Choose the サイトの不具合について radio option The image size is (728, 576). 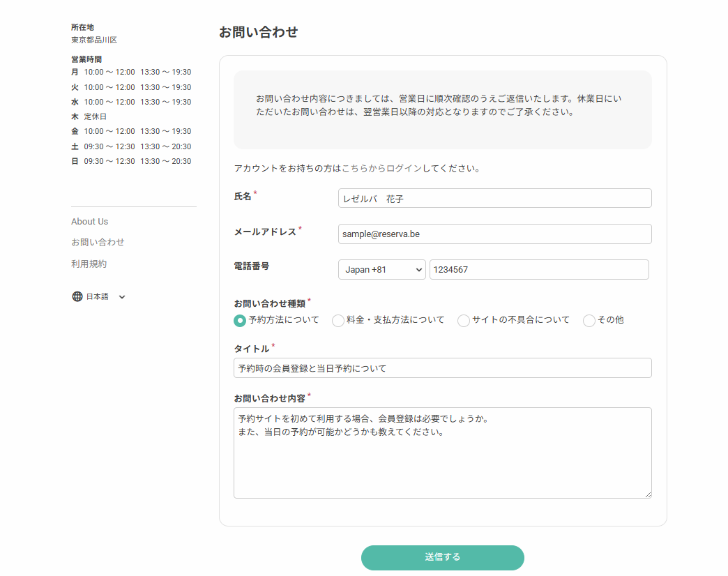point(463,321)
